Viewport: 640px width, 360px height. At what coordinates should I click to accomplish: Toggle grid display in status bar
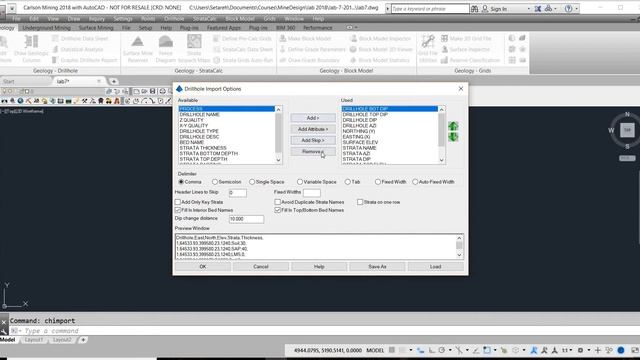coord(392,350)
